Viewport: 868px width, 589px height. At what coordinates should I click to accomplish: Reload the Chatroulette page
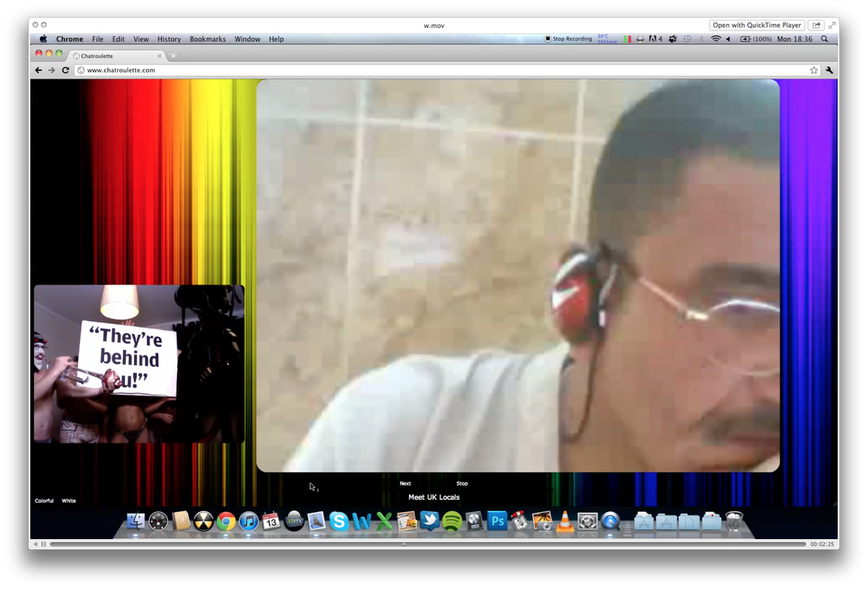pos(65,70)
